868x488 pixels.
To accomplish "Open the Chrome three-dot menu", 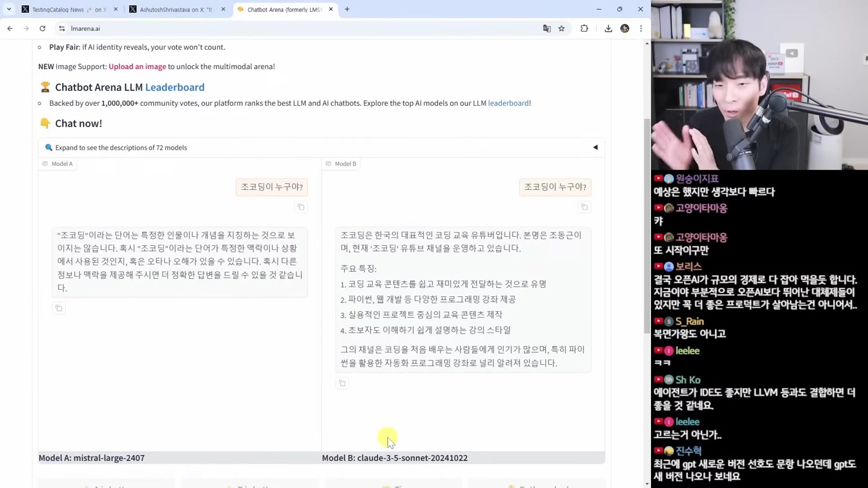I will (x=641, y=28).
